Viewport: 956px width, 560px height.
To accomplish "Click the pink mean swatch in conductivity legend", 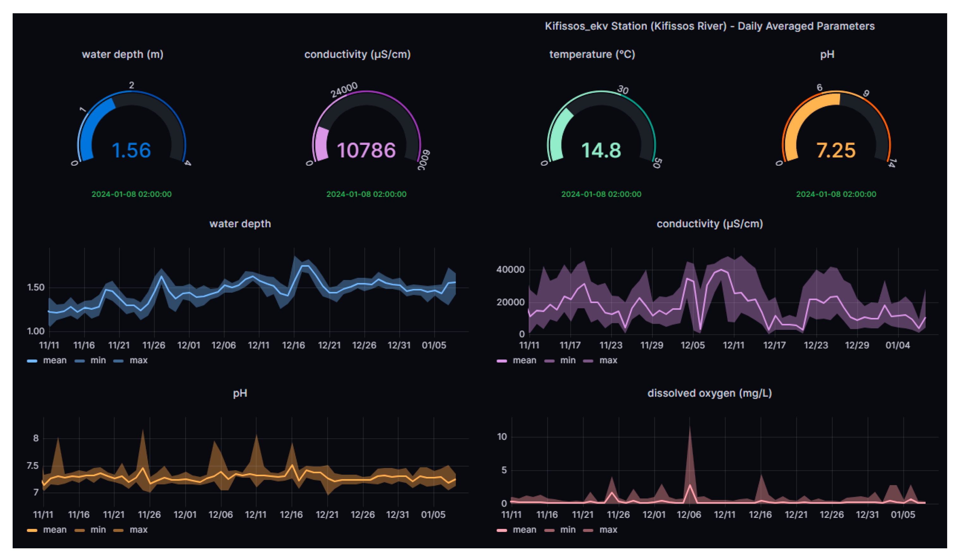I will click(501, 361).
